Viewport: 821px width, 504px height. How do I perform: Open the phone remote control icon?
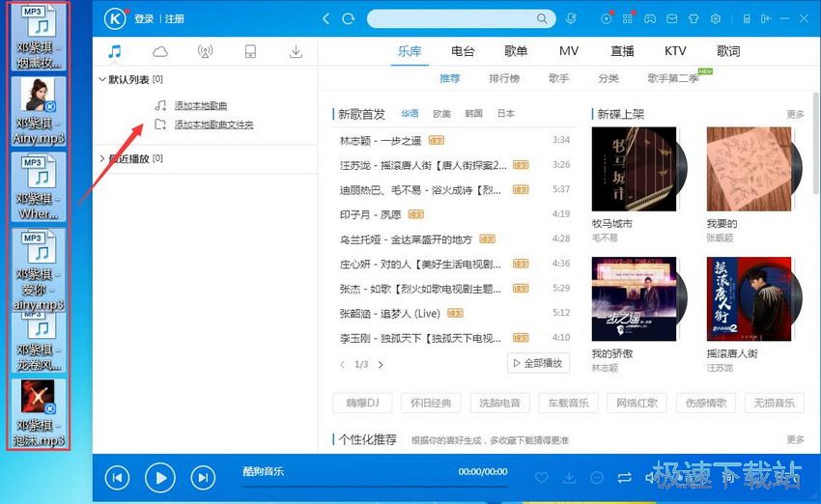[x=747, y=19]
